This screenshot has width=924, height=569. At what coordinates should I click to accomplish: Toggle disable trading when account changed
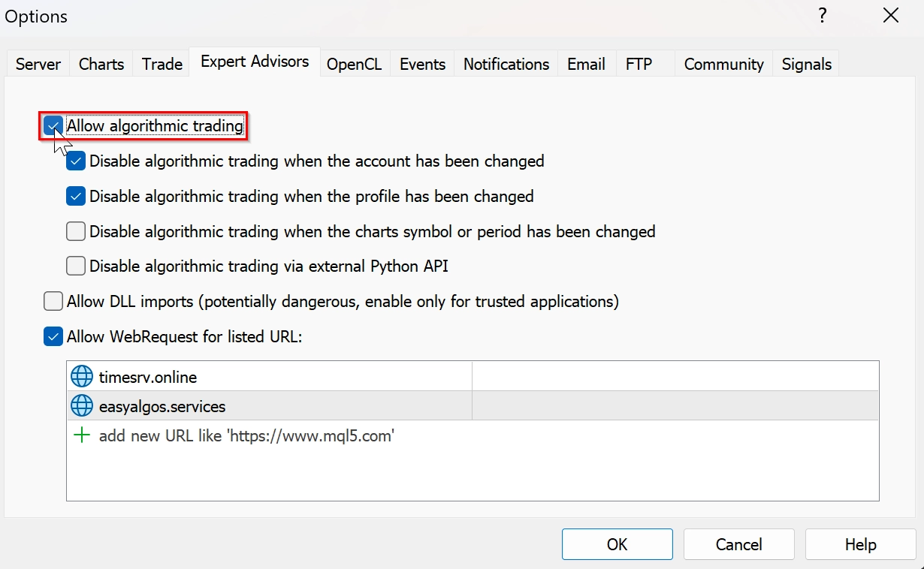point(76,161)
